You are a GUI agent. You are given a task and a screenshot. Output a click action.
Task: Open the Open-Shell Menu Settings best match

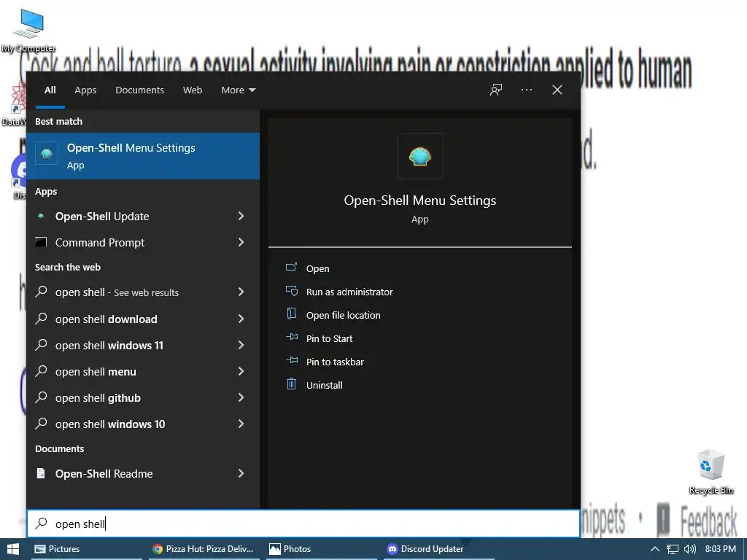pos(143,156)
